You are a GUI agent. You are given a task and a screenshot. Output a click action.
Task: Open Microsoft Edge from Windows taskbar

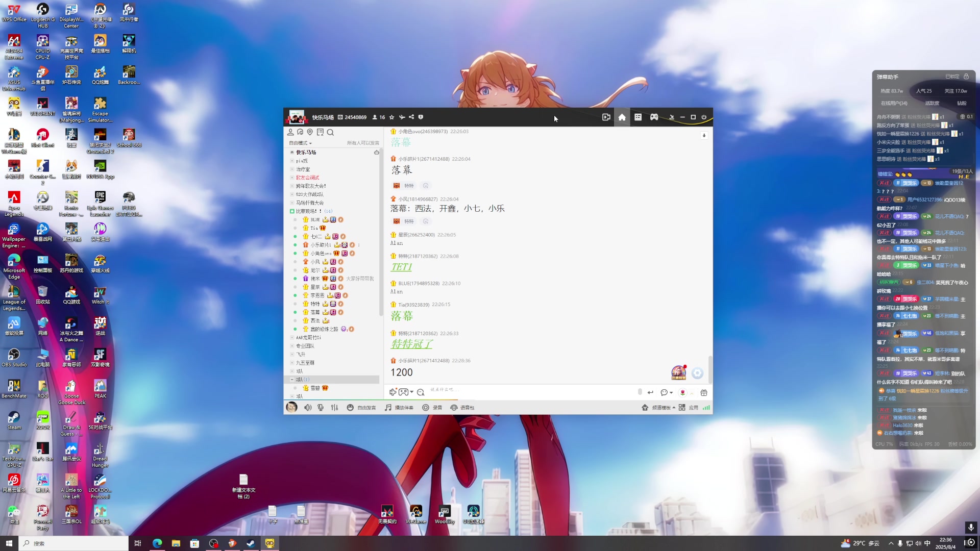coord(157,543)
